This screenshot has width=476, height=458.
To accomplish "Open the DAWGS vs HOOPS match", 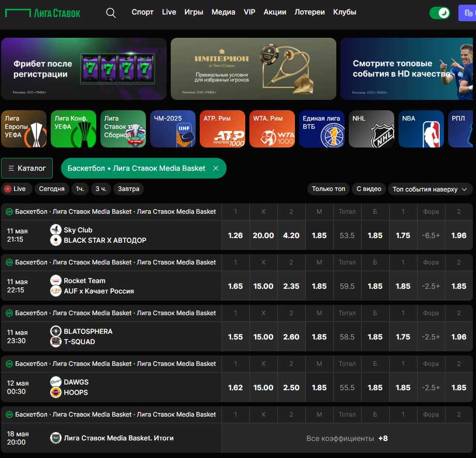I will click(x=111, y=387).
